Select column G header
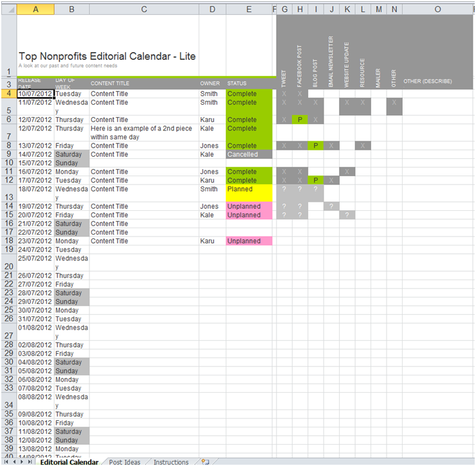Screen dimensions: 476x466 (x=284, y=10)
